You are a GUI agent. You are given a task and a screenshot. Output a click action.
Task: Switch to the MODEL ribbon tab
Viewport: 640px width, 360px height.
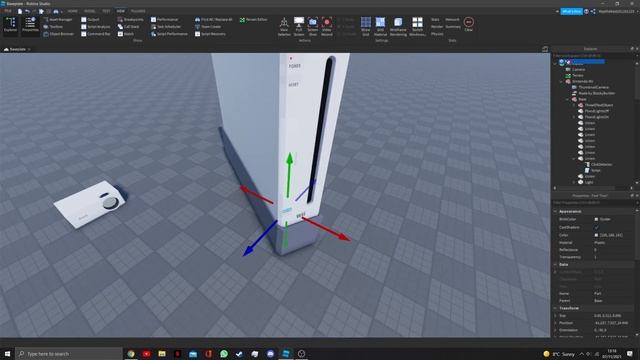(89, 11)
